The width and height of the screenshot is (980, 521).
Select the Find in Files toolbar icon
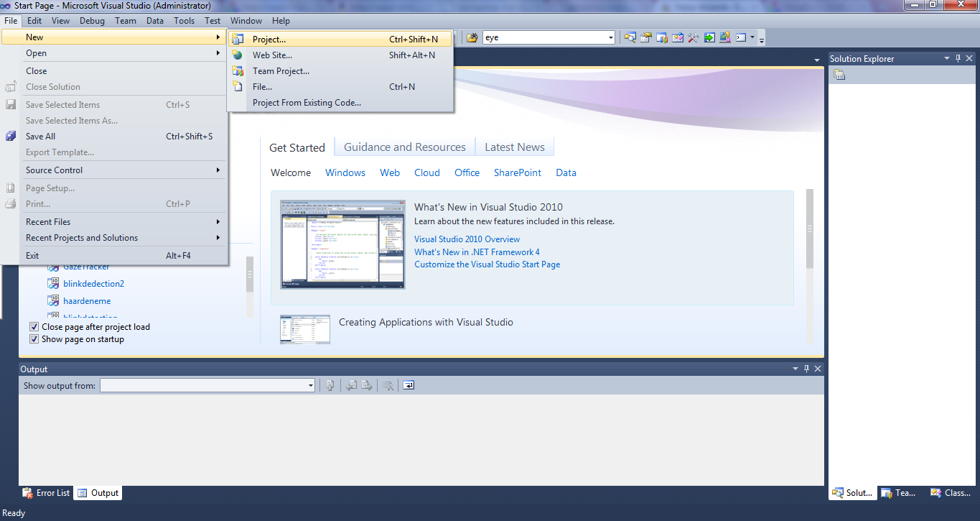[630, 37]
